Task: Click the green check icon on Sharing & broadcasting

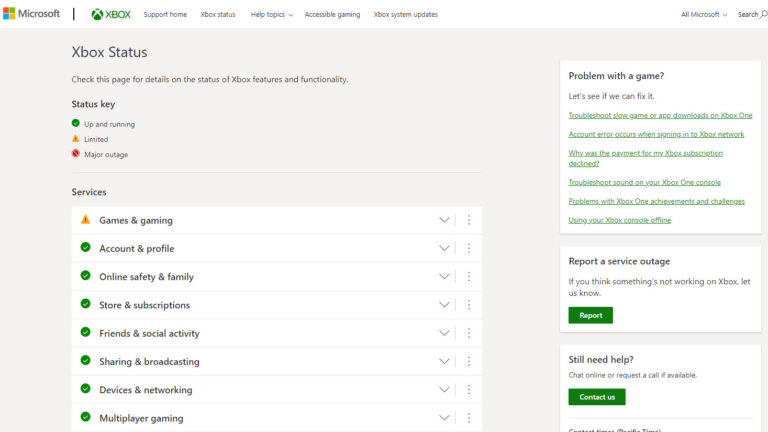Action: (x=85, y=360)
